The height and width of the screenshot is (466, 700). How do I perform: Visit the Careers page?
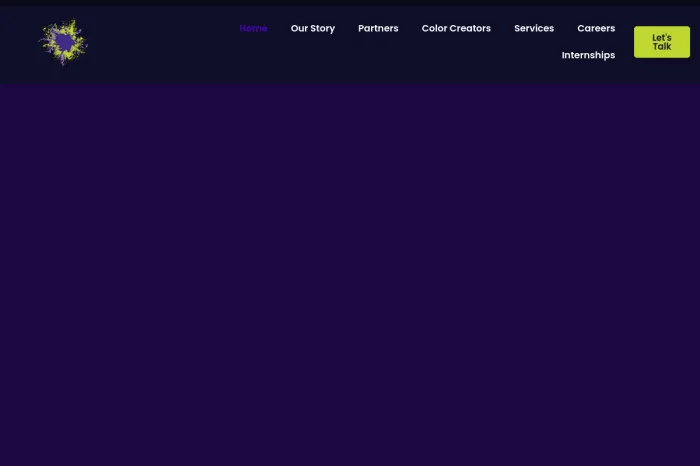pyautogui.click(x=596, y=28)
